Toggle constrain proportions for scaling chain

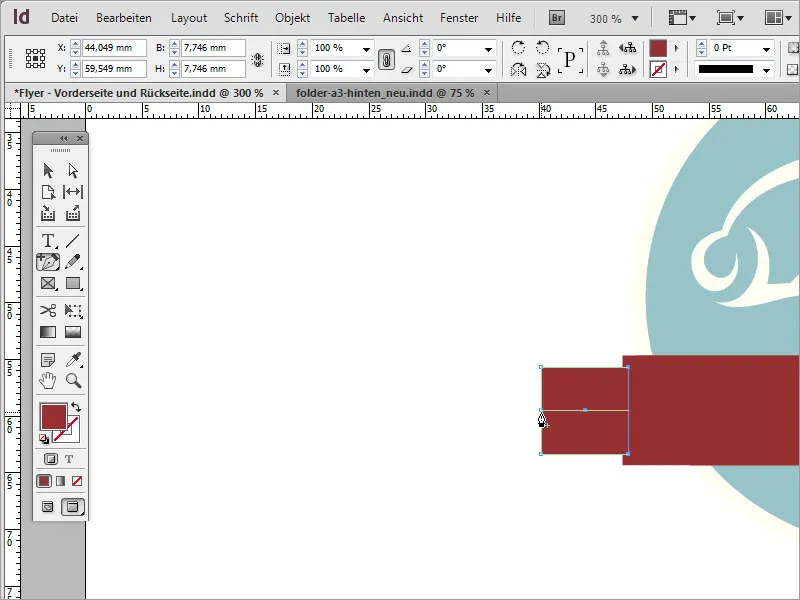(x=386, y=60)
